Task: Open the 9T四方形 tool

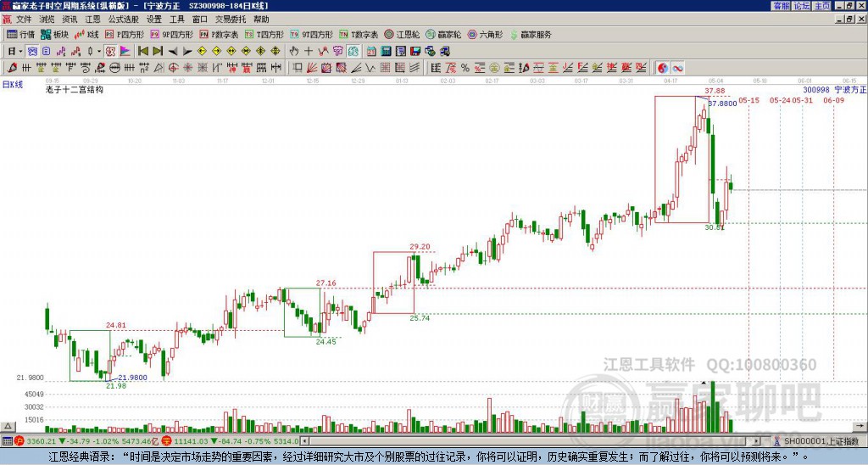Action: click(312, 34)
